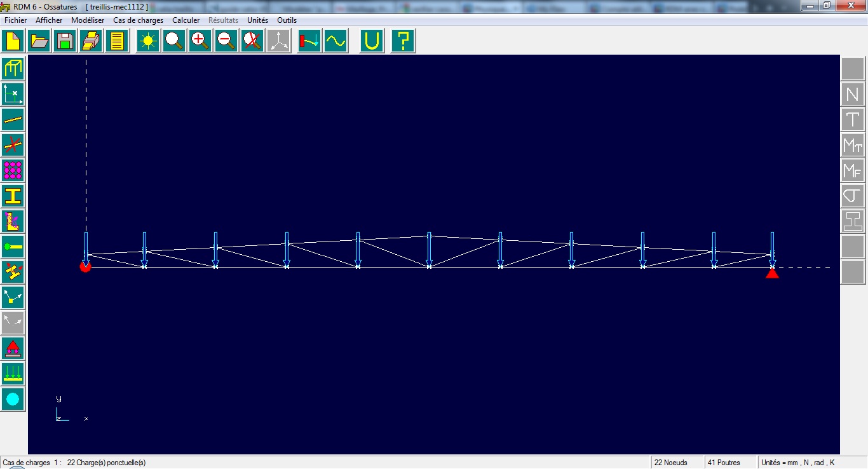Viewport: 868px width, 469px height.
Task: Open the Modéliser menu
Action: tap(88, 20)
